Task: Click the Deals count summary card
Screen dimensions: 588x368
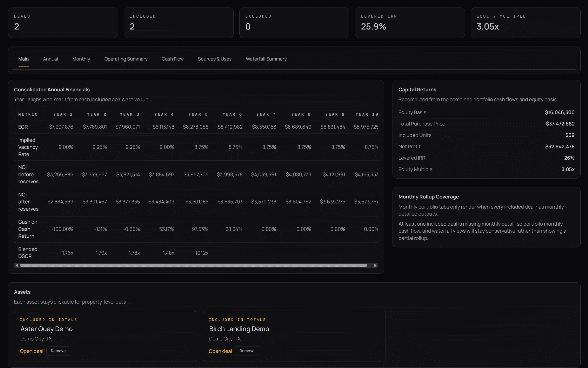Action: 63,23
